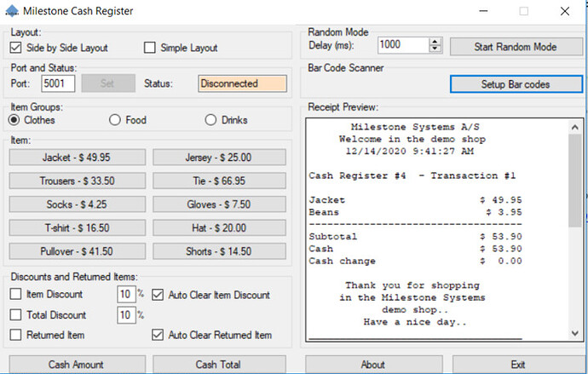
Task: Click the Milestone Cash Register title bar icon
Action: 12,11
